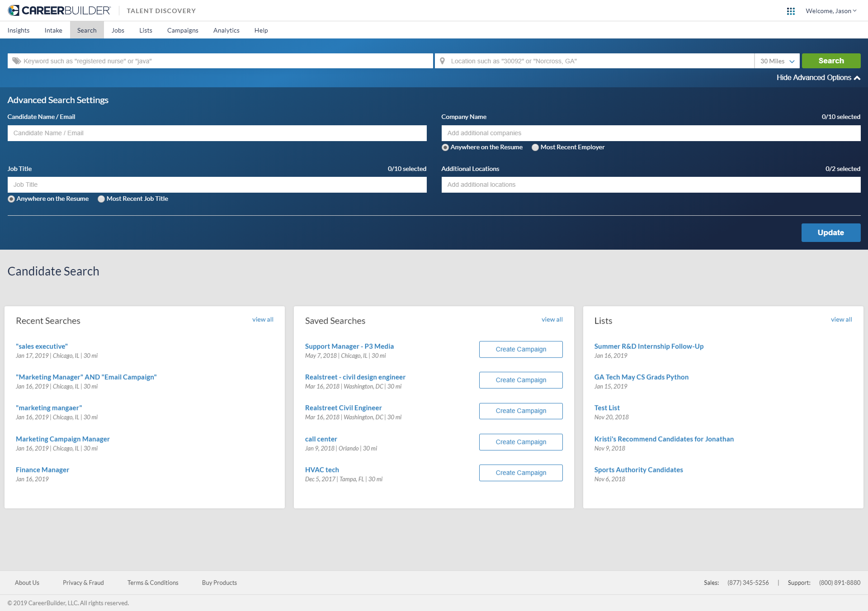Choose company Anywhere on the Resume radio
868x611 pixels.
coord(445,147)
